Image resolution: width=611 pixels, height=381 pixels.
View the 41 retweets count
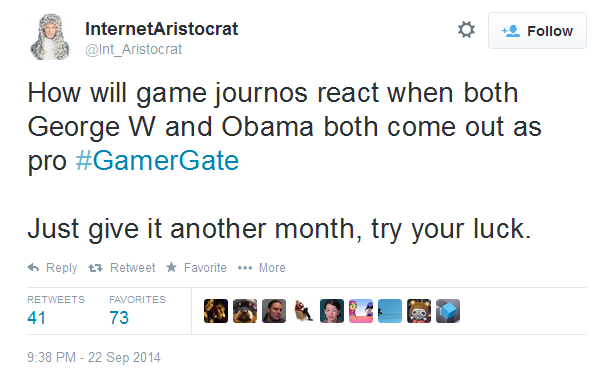pos(37,318)
